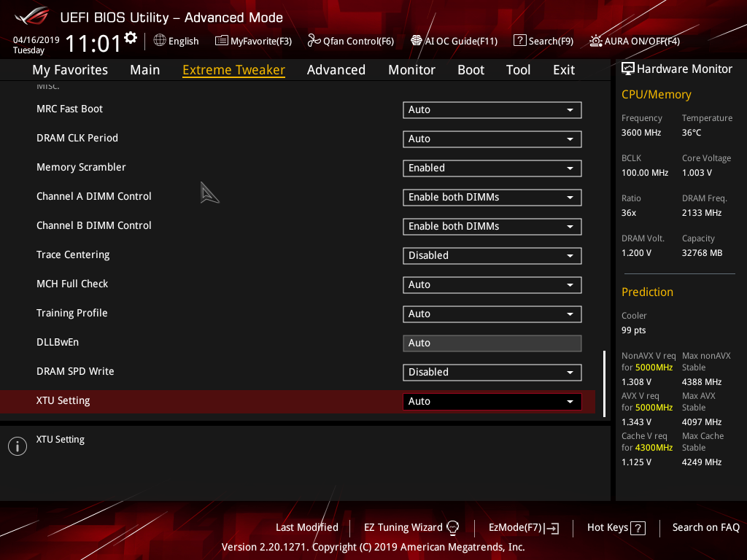The height and width of the screenshot is (560, 747).
Task: Select the Trace Centering label
Action: (73, 254)
